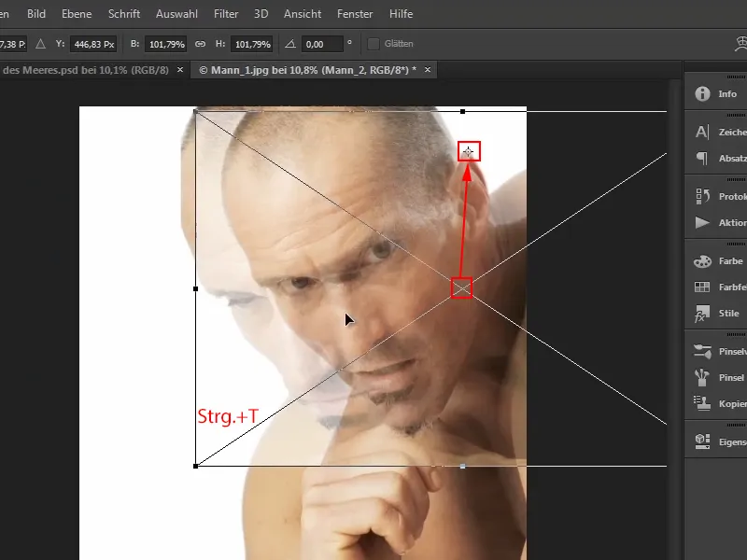
Task: Open the Absatz paragraph panel icon
Action: pos(702,158)
